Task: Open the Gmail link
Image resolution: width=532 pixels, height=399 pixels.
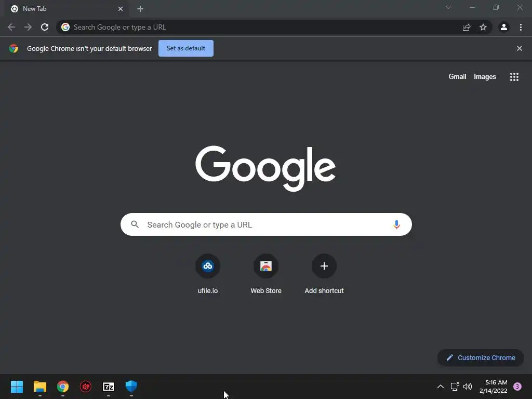Action: point(457,77)
